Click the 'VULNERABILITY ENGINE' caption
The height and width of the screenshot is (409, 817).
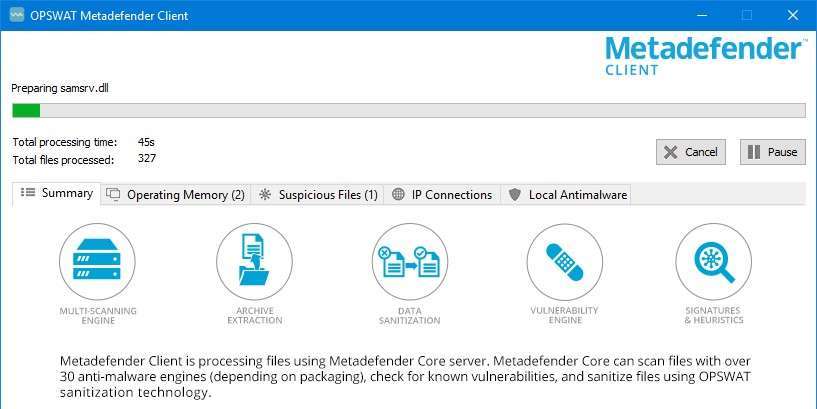click(x=565, y=315)
